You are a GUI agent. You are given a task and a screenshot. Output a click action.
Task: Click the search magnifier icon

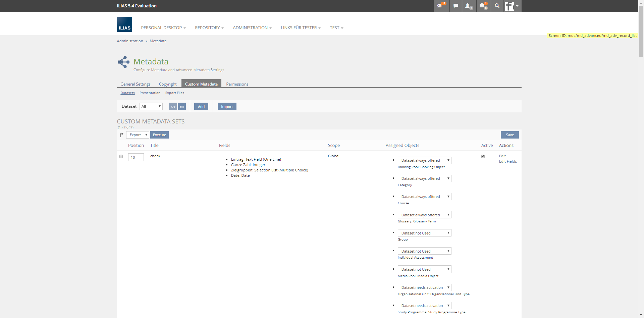click(x=497, y=6)
